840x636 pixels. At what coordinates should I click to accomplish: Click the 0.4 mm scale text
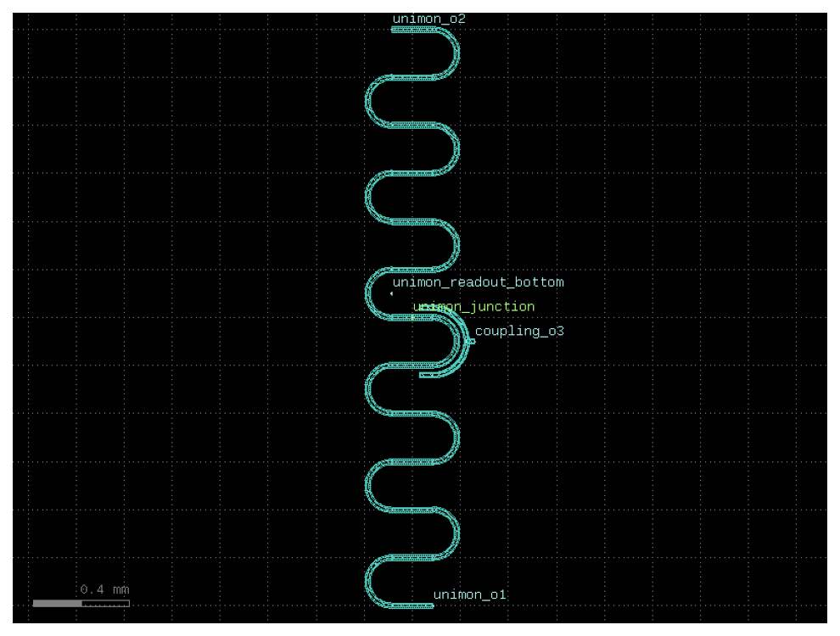(105, 589)
